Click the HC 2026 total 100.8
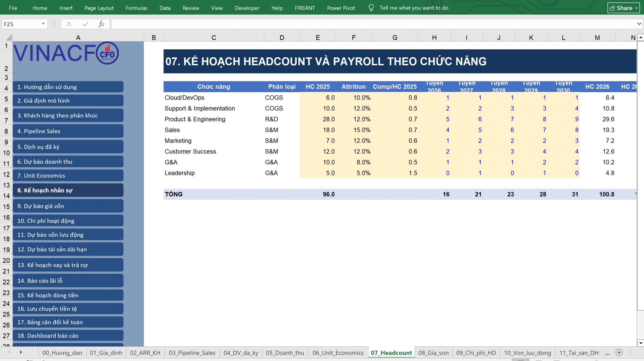The height and width of the screenshot is (361, 644). point(597,194)
